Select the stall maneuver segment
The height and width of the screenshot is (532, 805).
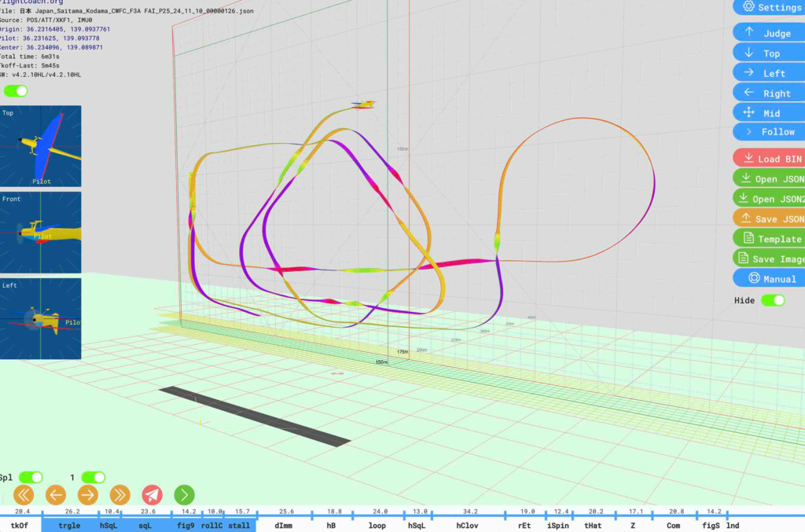click(239, 525)
